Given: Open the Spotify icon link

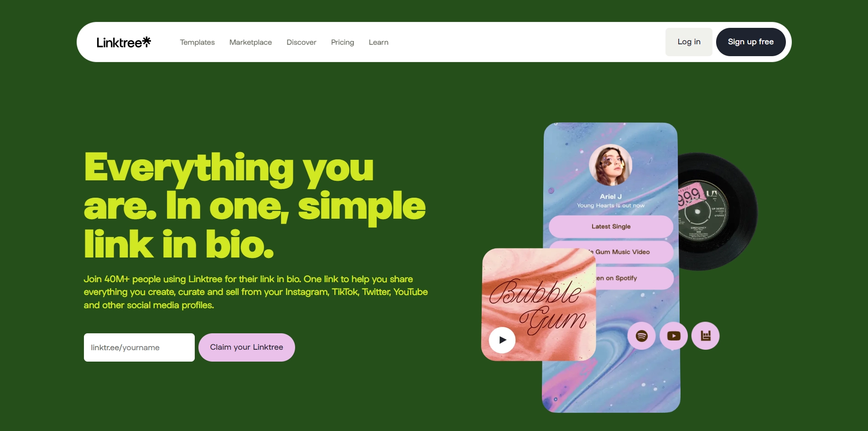Looking at the screenshot, I should pyautogui.click(x=642, y=336).
